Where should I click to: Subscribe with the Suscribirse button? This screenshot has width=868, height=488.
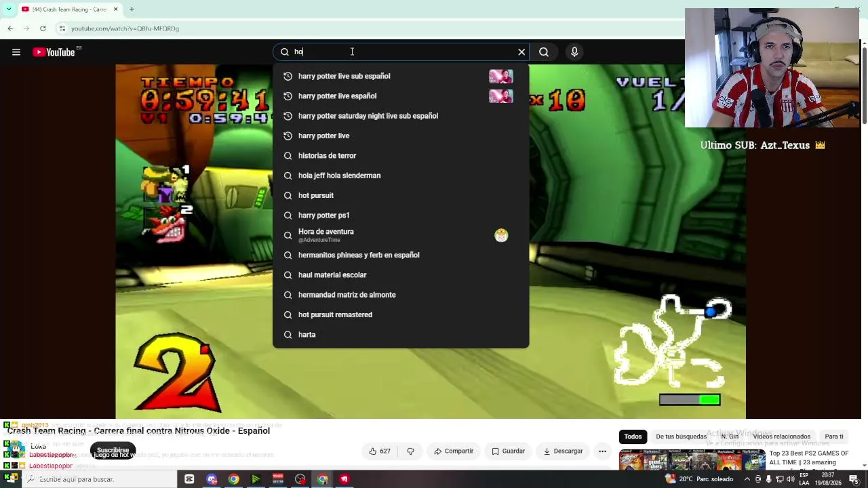point(113,450)
